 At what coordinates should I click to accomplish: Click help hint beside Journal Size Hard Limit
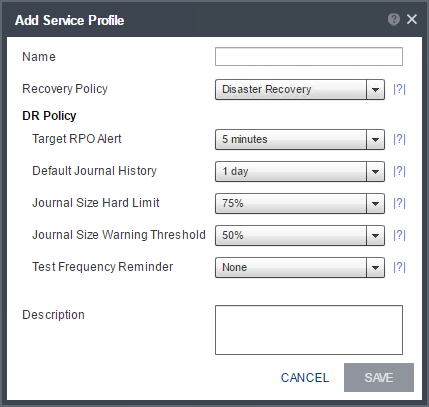(399, 203)
